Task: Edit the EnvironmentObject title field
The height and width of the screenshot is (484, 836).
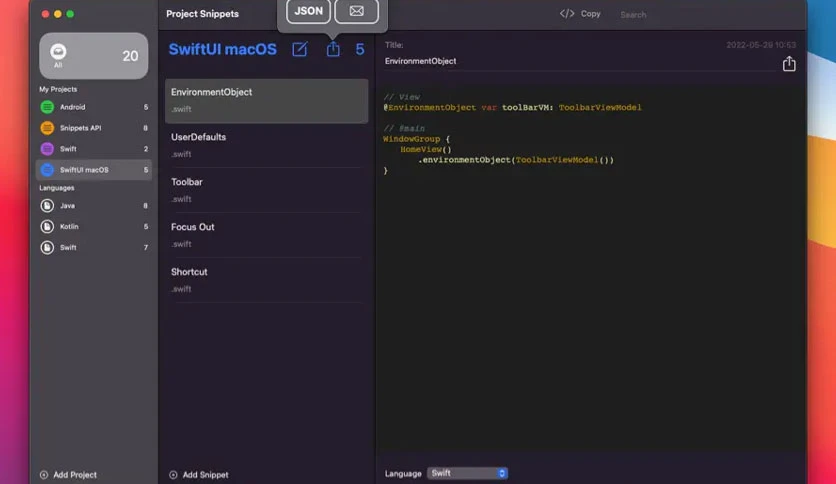Action: click(580, 61)
